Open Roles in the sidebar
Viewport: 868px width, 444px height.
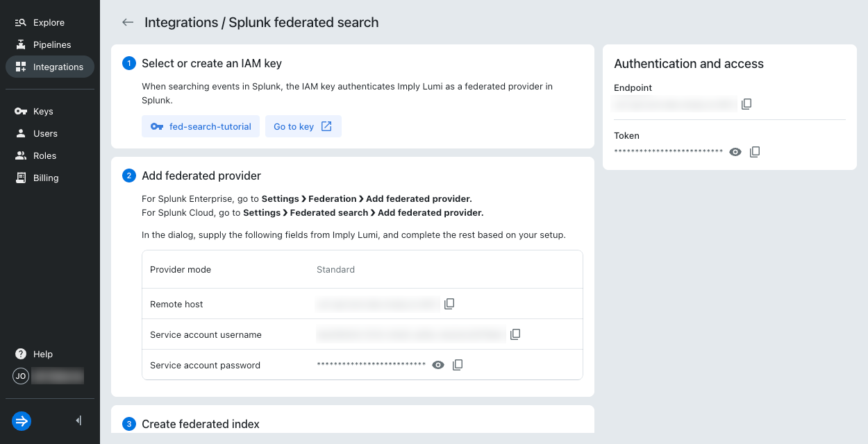[49, 155]
